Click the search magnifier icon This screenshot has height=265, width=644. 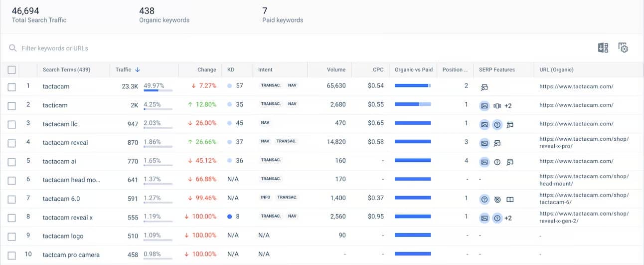tap(12, 48)
